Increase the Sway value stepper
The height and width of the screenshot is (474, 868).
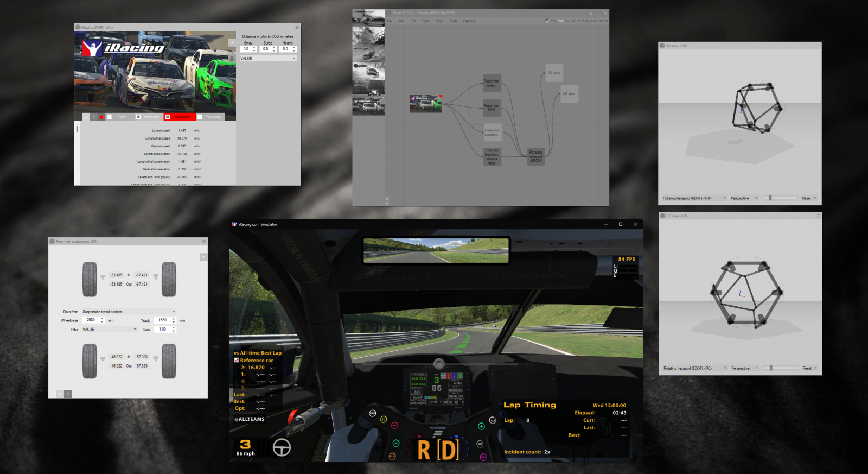(x=254, y=48)
